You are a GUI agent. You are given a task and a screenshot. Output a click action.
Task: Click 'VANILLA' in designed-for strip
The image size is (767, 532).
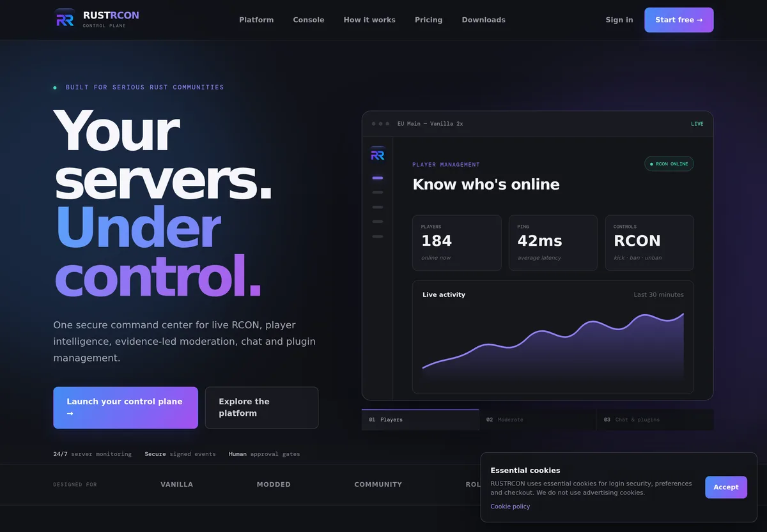coord(177,485)
